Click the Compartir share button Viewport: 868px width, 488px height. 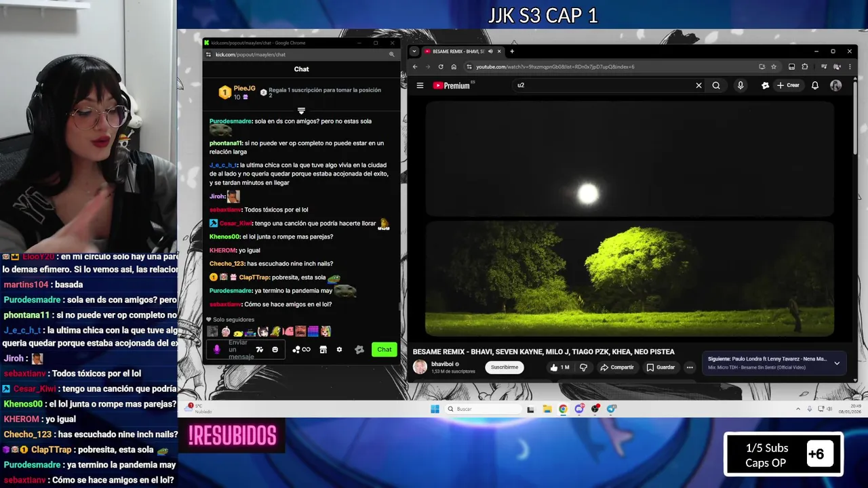click(617, 367)
